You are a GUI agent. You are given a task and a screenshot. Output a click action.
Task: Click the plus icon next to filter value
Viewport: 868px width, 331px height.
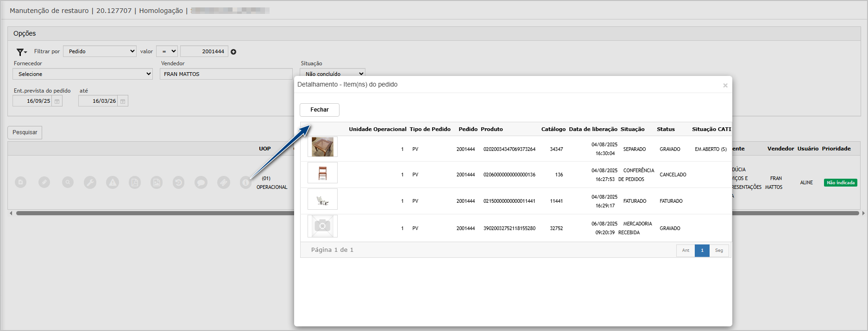[233, 52]
